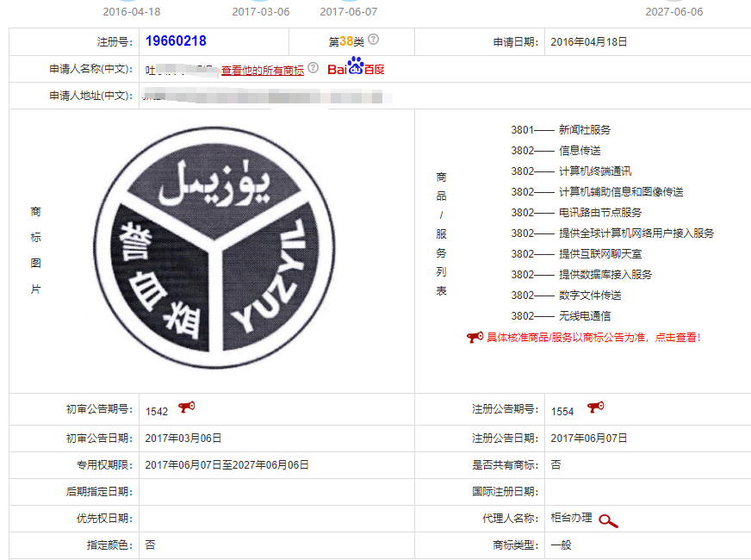Click timeline date 2027-06-06
Image resolution: width=751 pixels, height=560 pixels.
click(674, 11)
